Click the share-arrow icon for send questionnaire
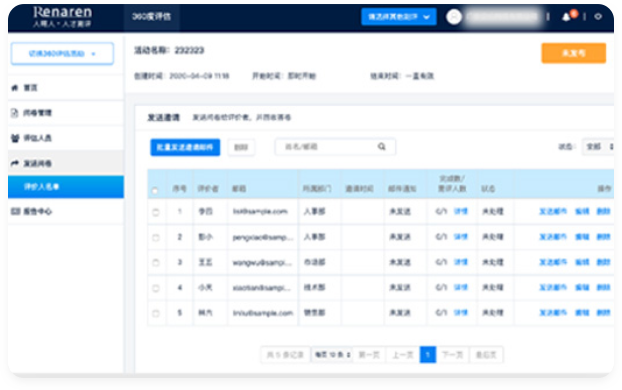 [x=15, y=163]
